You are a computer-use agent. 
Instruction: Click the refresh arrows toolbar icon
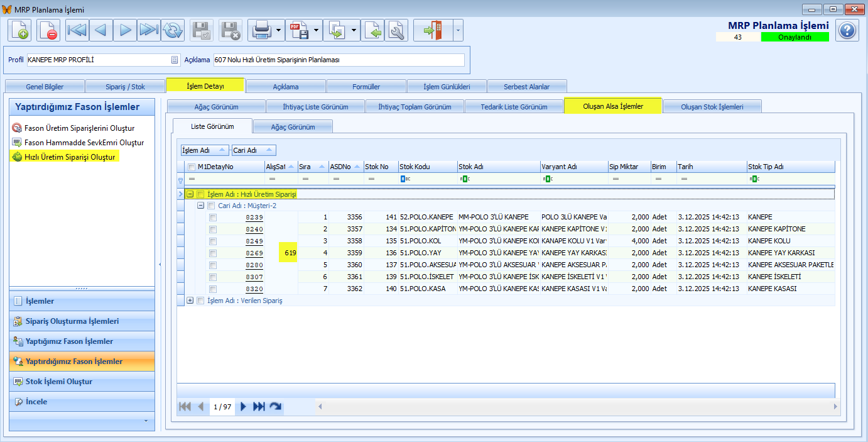172,30
